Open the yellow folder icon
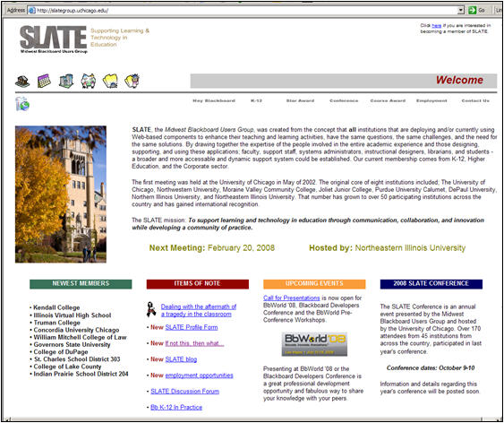Image resolution: width=504 pixels, height=423 pixels. pos(110,81)
